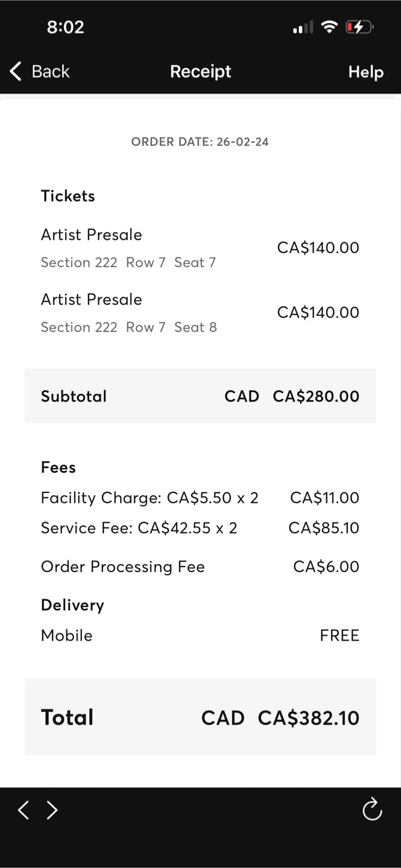The height and width of the screenshot is (868, 401).
Task: Tap the Facility Charge fee line
Action: pyautogui.click(x=200, y=498)
